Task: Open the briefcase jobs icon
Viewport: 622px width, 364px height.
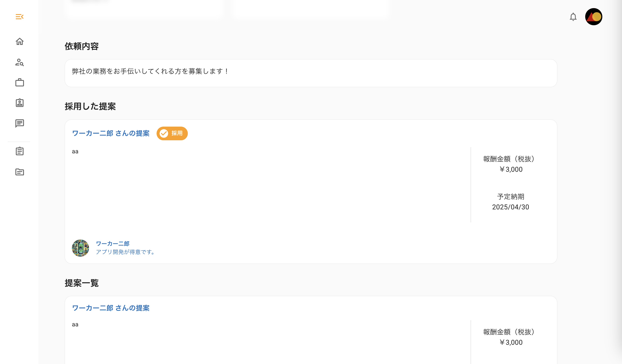Action: pos(19,82)
